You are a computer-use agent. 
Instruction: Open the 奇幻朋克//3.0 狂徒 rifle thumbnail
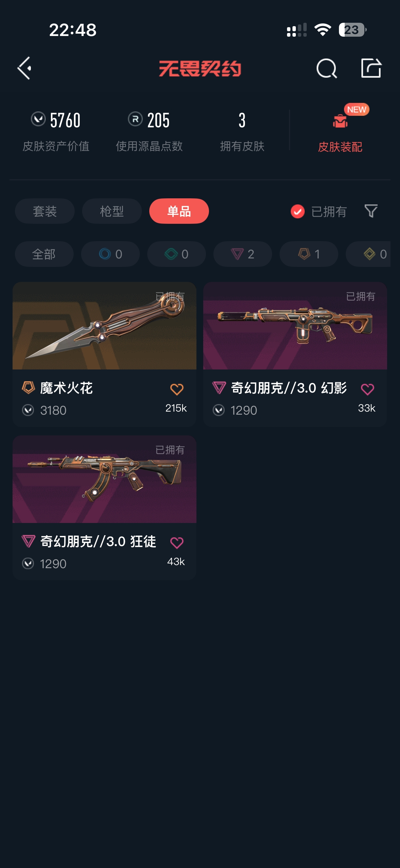104,479
